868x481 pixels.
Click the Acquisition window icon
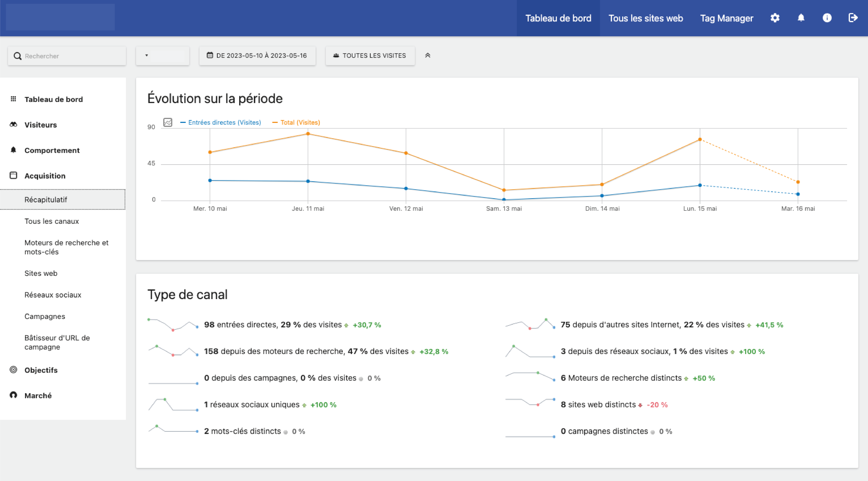pos(13,176)
